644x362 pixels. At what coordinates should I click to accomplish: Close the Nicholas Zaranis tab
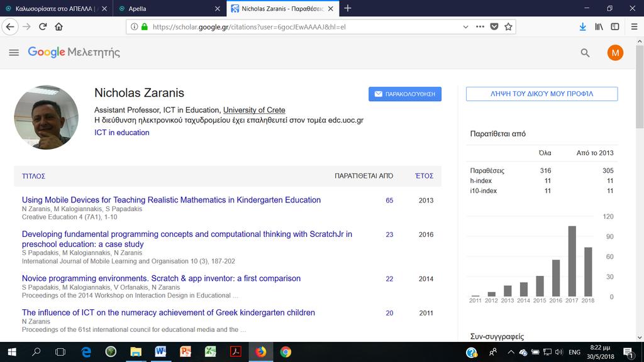[x=331, y=9]
